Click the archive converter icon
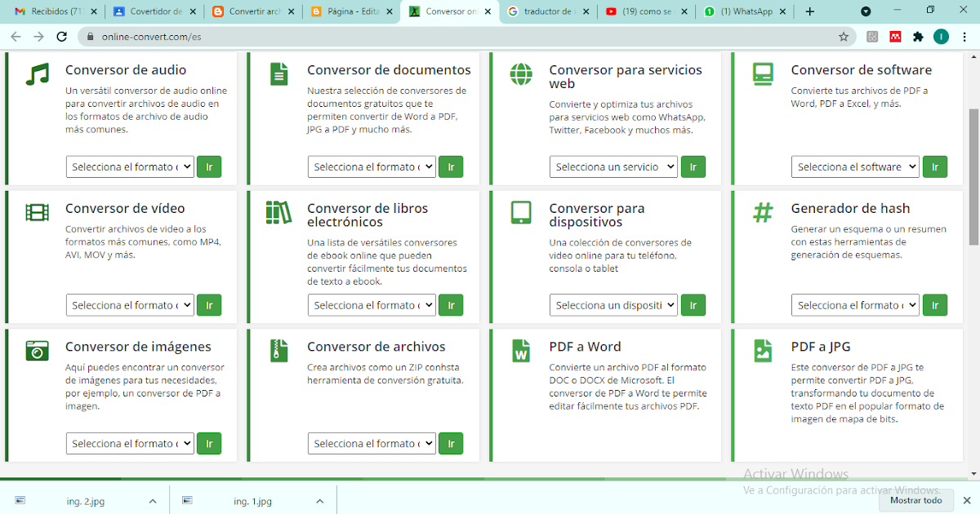980x514 pixels. [x=278, y=350]
